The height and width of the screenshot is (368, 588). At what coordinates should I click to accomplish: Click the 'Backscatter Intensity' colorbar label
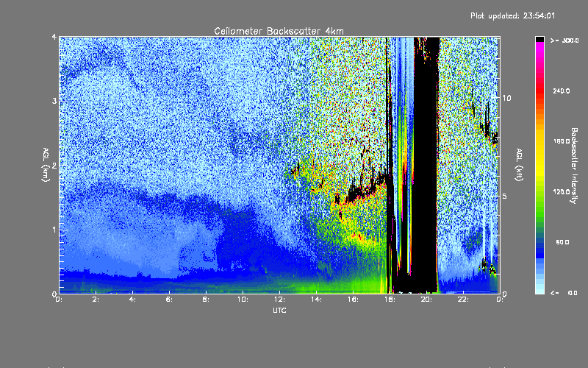[x=574, y=166]
